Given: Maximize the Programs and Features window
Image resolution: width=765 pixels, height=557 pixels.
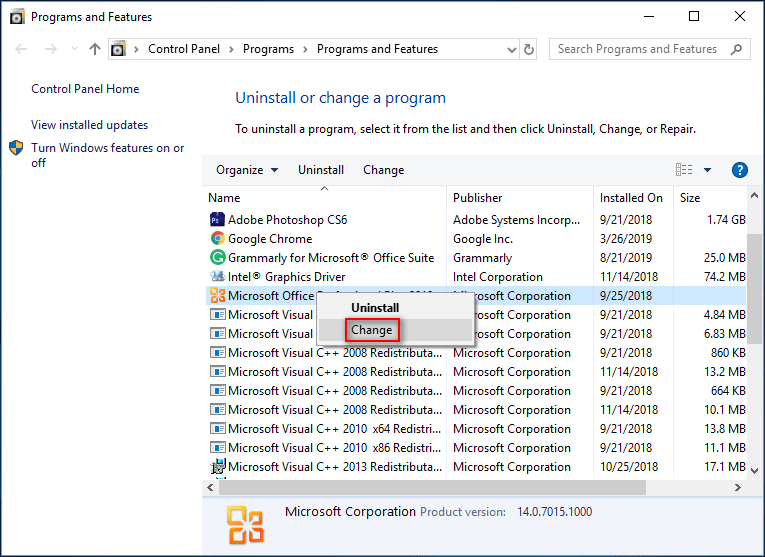Looking at the screenshot, I should click(x=694, y=16).
